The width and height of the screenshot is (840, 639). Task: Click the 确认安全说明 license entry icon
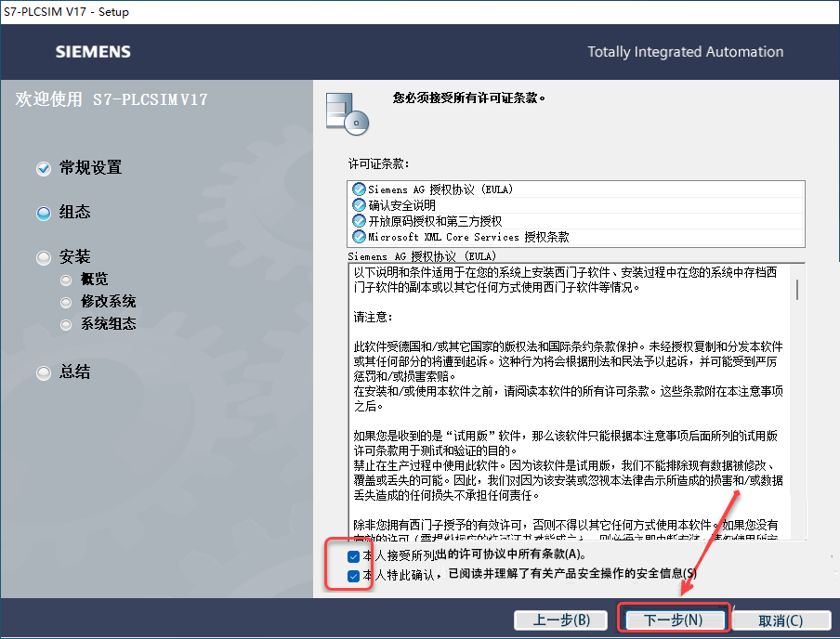pos(360,203)
